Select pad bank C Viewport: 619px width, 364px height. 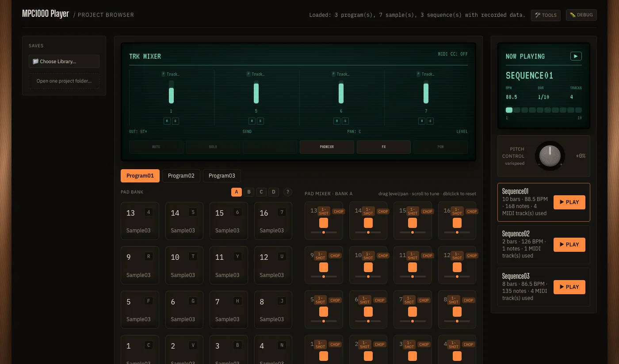click(x=261, y=192)
